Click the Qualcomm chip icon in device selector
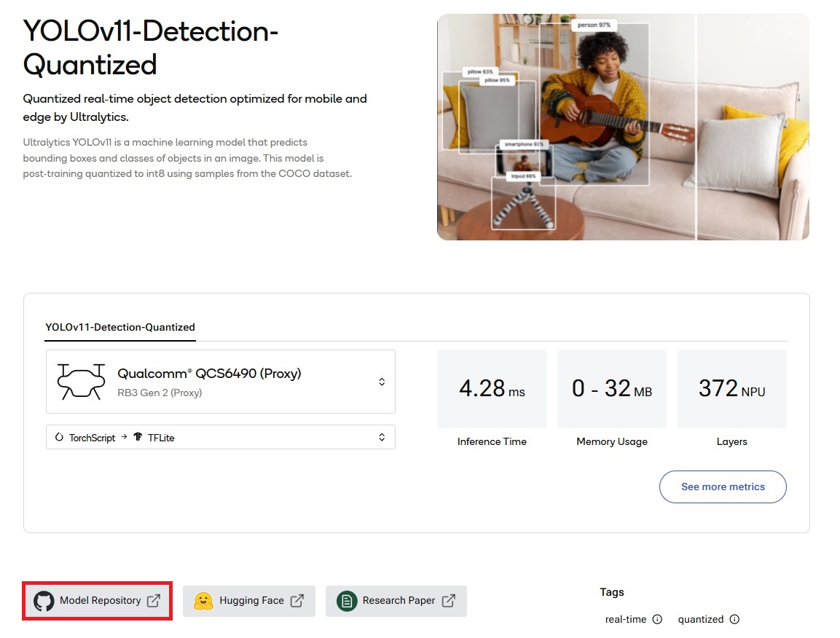840x638 pixels. tap(80, 380)
